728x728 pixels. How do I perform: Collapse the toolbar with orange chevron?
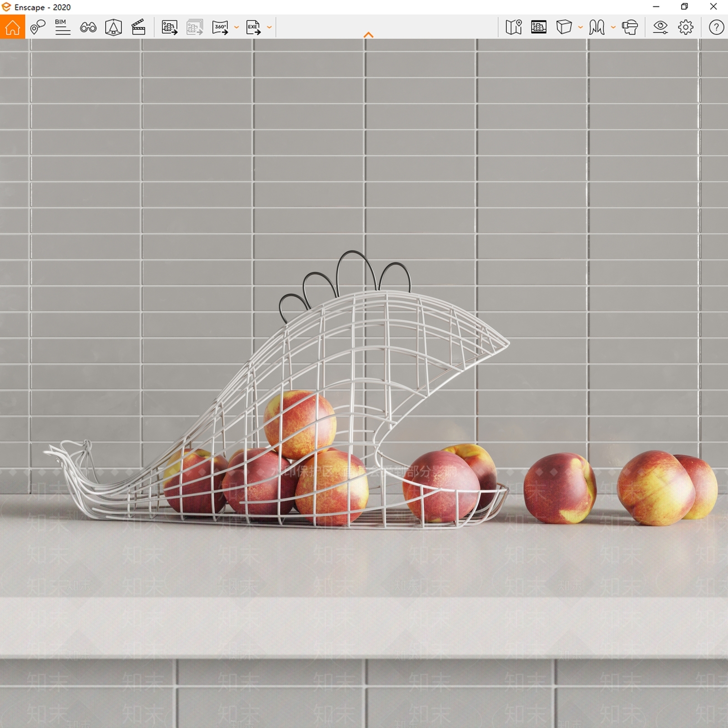tap(369, 35)
